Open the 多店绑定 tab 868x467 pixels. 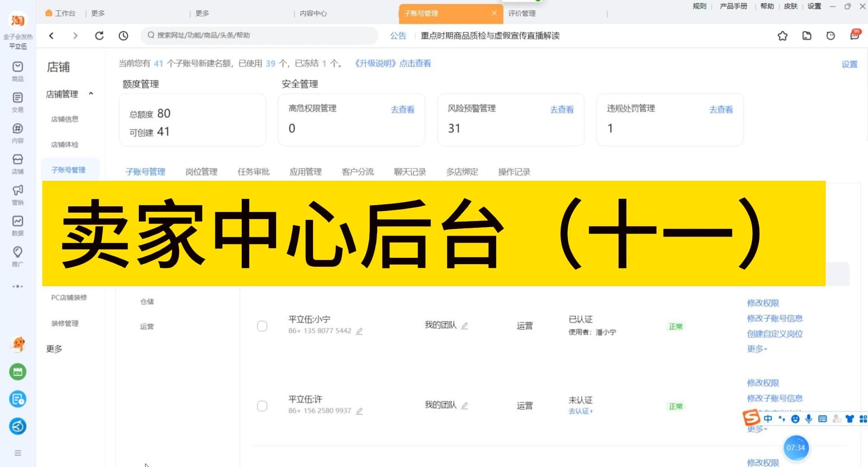[462, 172]
